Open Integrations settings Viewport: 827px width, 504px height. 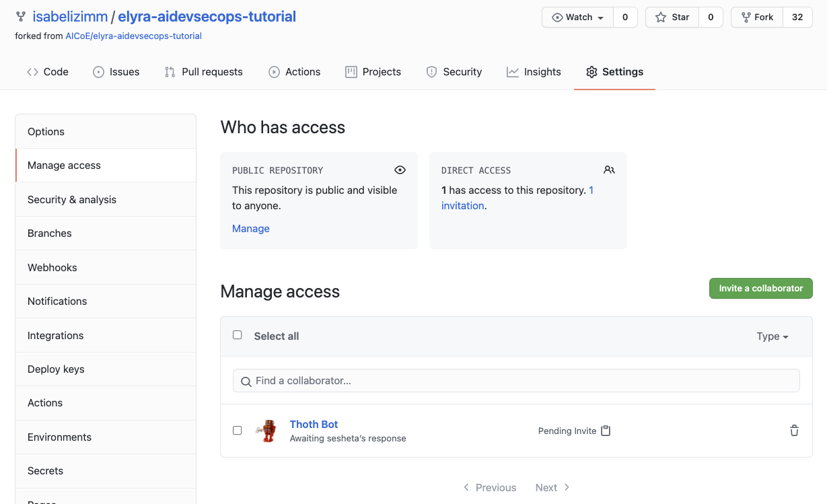click(x=106, y=336)
